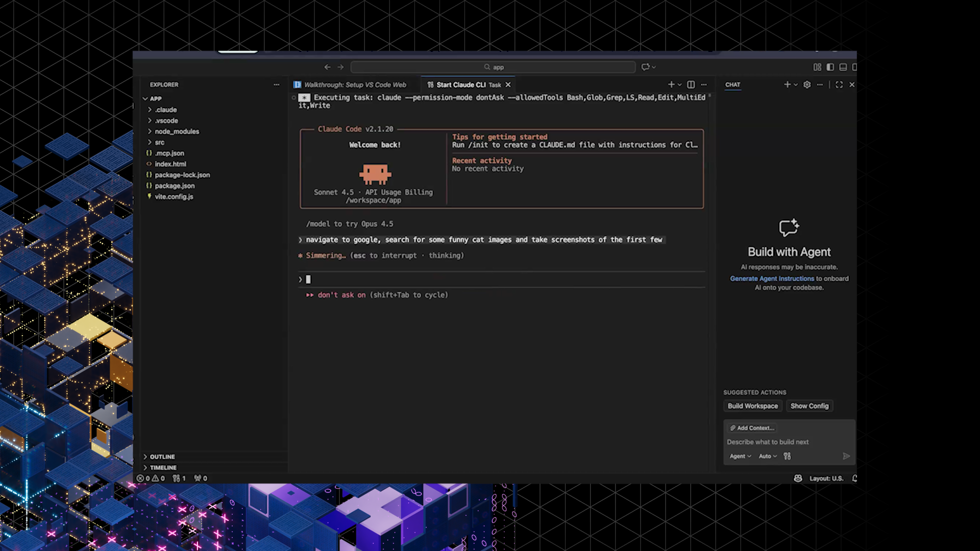Click the 'Build with Agent' heading
The image size is (980, 551).
[x=789, y=252]
